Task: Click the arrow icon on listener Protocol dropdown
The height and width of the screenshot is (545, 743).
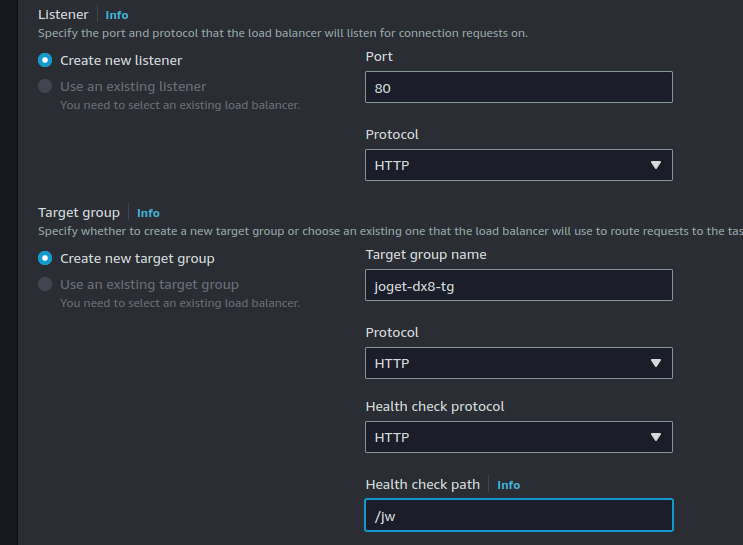Action: tap(656, 165)
